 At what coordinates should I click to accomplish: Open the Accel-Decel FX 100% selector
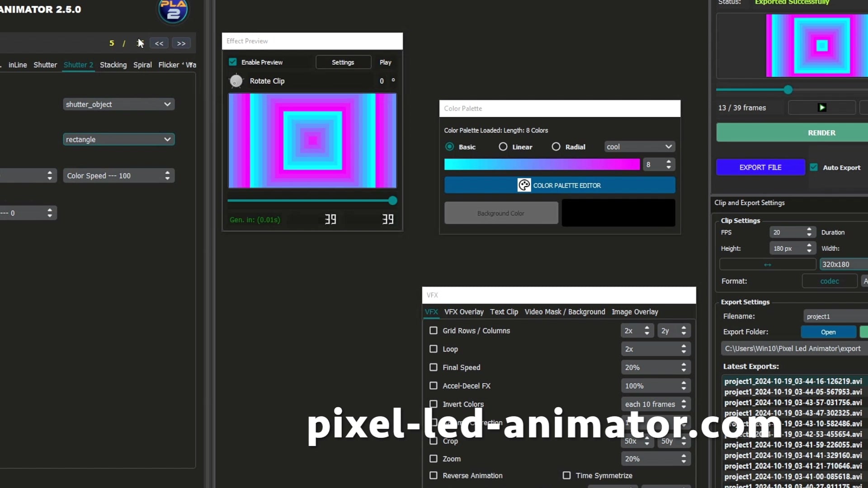(656, 386)
